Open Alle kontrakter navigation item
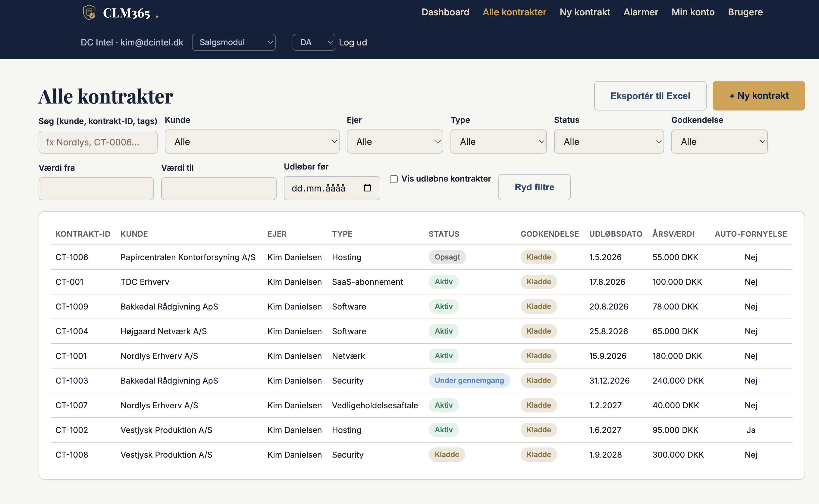 coord(514,12)
